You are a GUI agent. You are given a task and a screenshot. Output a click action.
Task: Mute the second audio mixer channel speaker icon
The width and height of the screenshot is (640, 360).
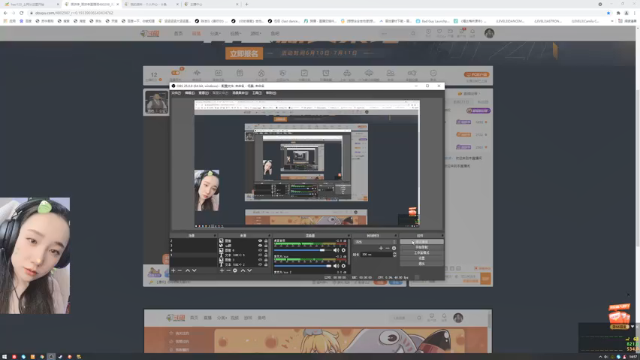click(336, 266)
